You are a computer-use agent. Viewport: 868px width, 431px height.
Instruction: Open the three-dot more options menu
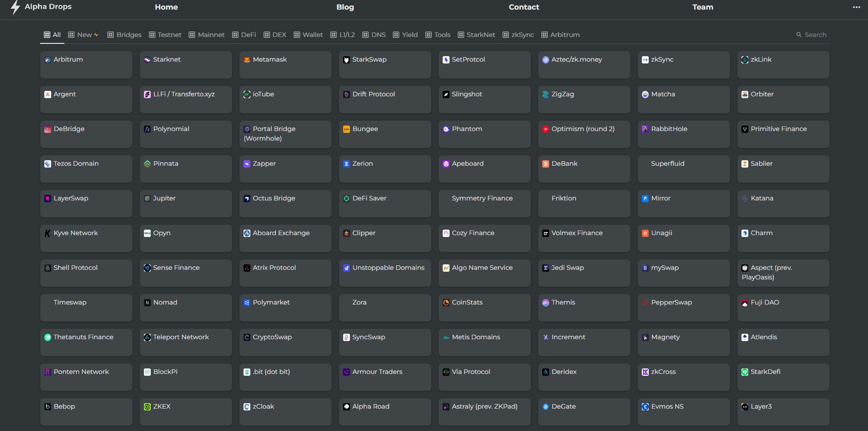pos(856,7)
